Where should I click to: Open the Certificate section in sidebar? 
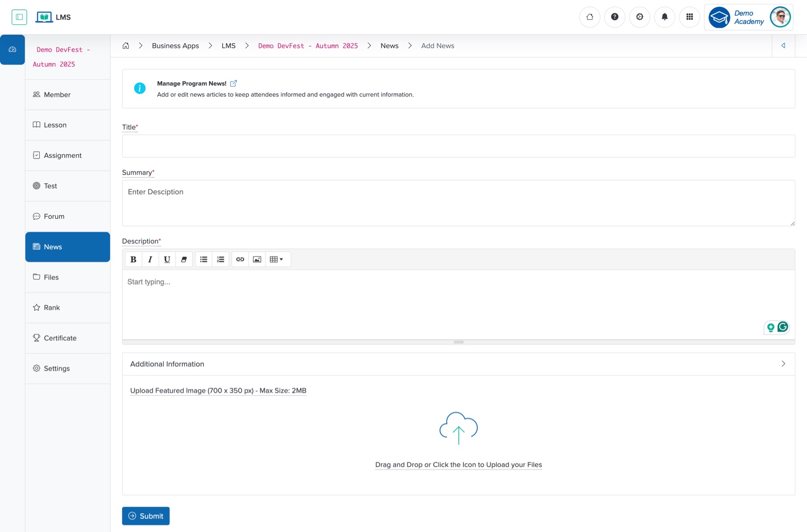(60, 338)
